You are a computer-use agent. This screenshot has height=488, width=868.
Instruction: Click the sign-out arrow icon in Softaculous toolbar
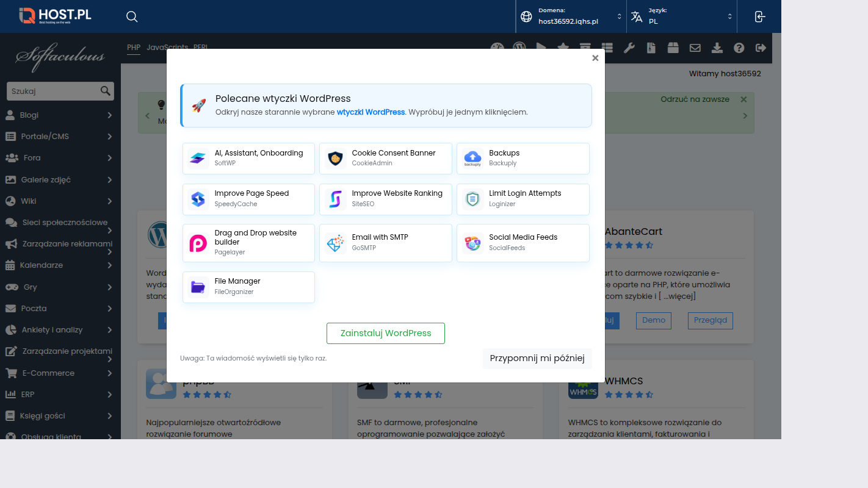(761, 48)
